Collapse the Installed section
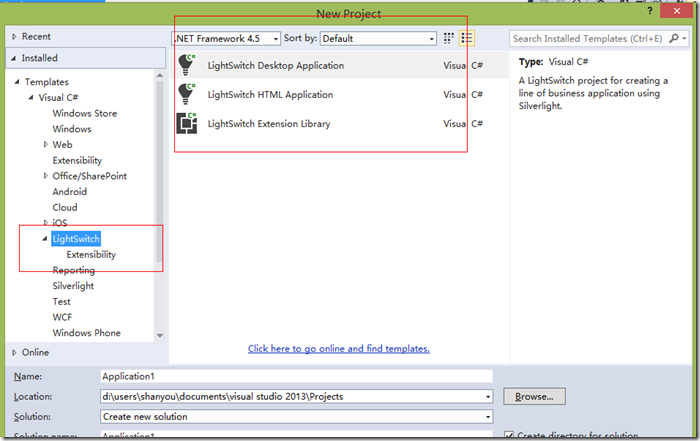Screen dimensions: 700x441 13,58
